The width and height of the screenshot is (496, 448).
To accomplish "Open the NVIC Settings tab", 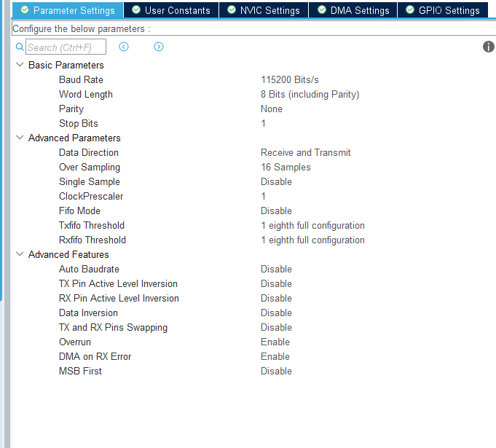I will point(264,10).
